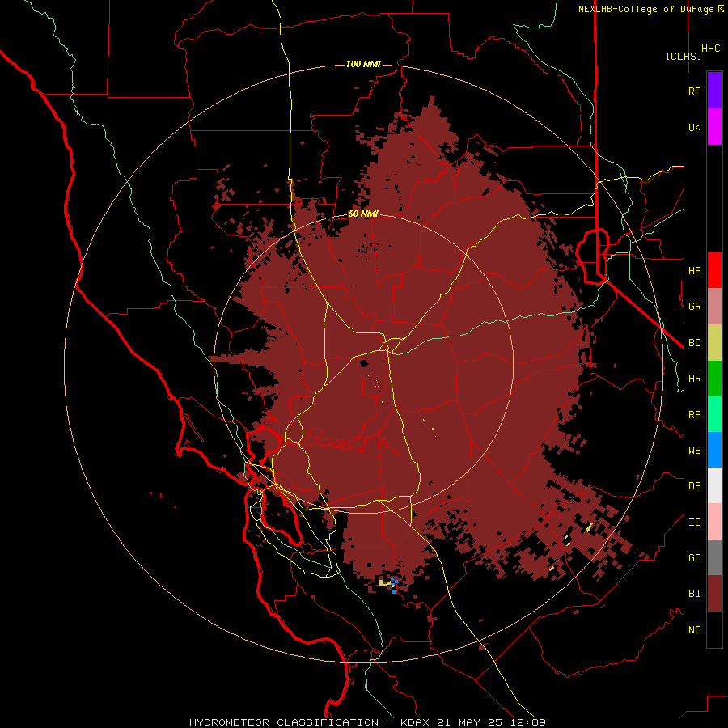Click the ND black legend swatch
Image resolution: width=728 pixels, height=728 pixels.
click(714, 629)
